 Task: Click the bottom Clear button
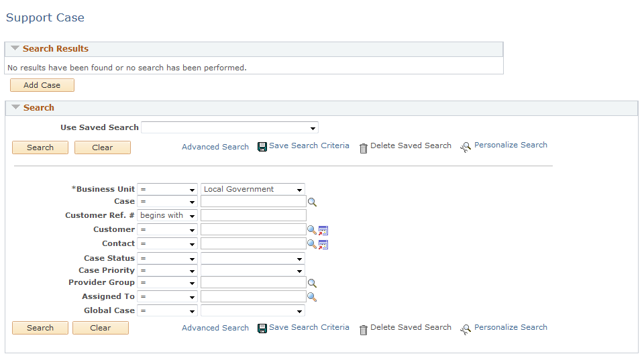tap(101, 328)
